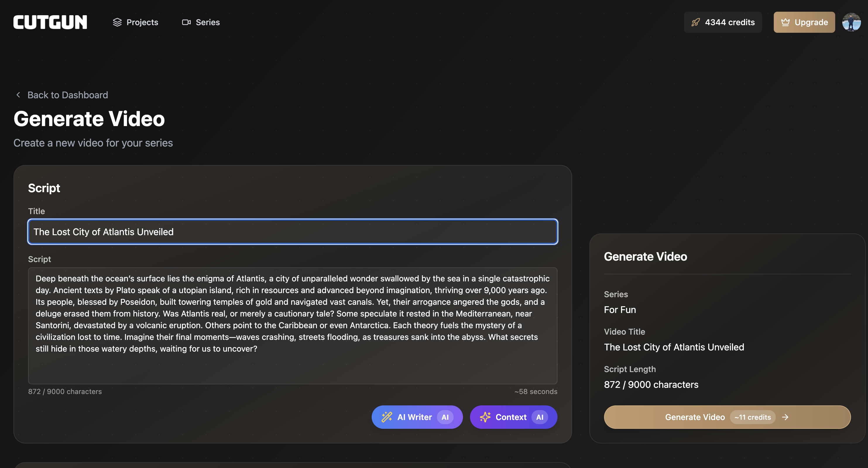868x468 pixels.
Task: Open the AI Writer tool
Action: point(417,417)
